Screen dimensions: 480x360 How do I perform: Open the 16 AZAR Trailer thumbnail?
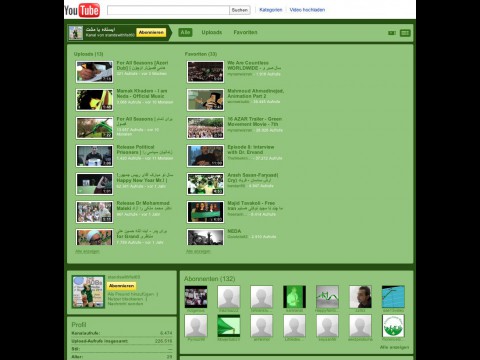[205, 128]
